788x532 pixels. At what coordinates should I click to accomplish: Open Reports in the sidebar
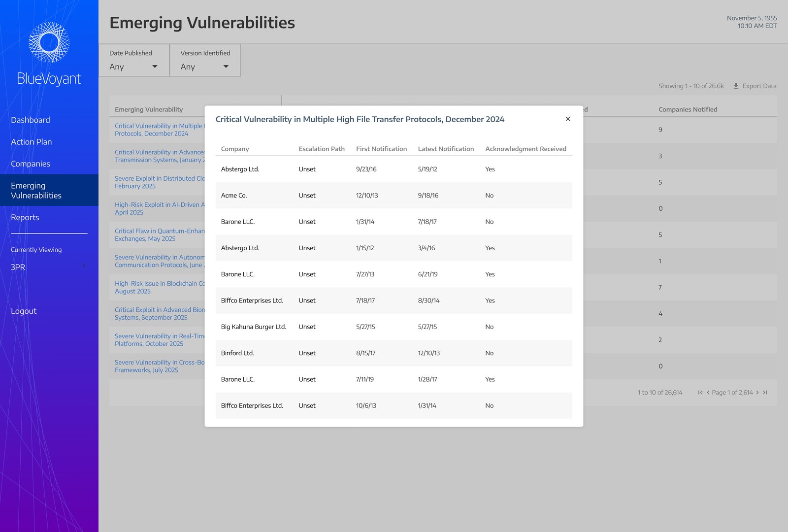click(25, 217)
